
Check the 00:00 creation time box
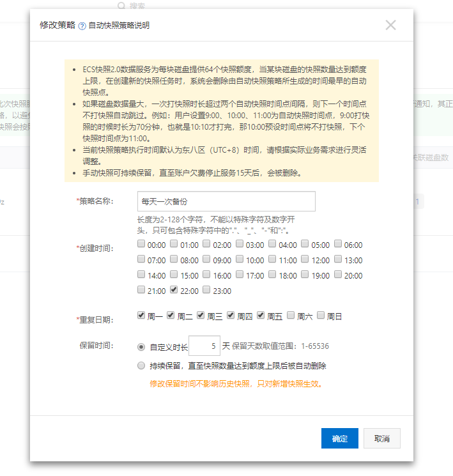141,243
